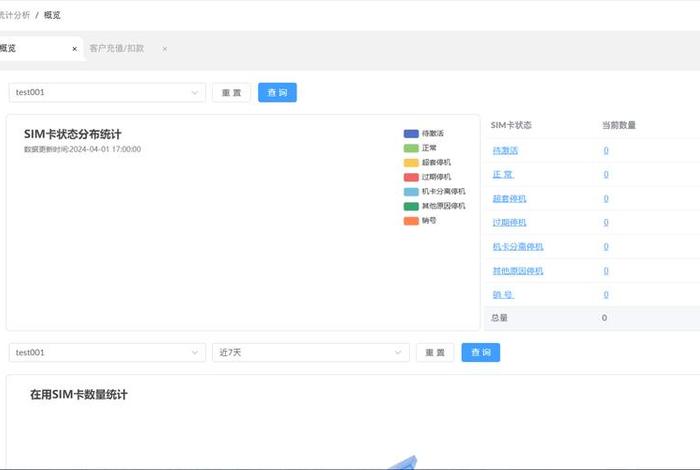The width and height of the screenshot is (700, 470).
Task: Toggle the 销号 legend swatch
Action: (x=411, y=220)
